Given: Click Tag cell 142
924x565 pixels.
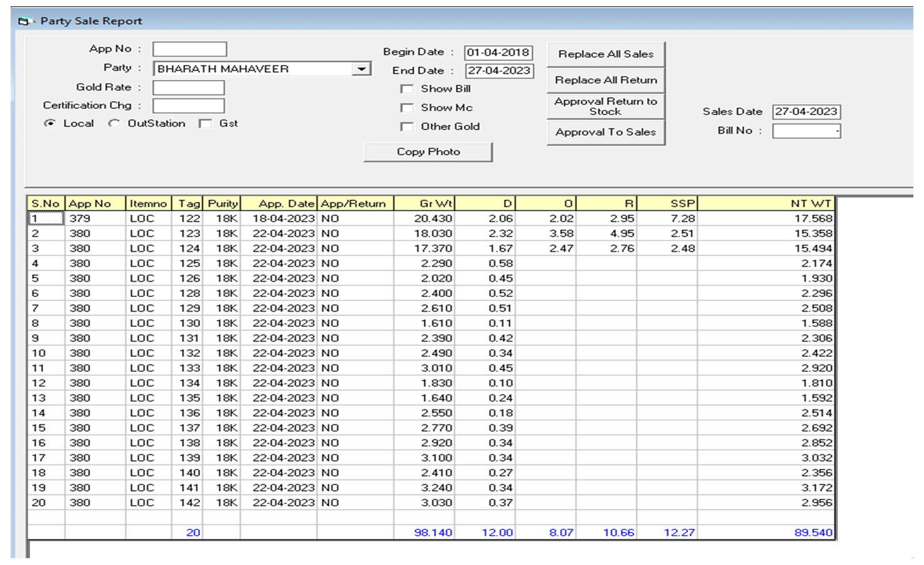Looking at the screenshot, I should tap(187, 503).
